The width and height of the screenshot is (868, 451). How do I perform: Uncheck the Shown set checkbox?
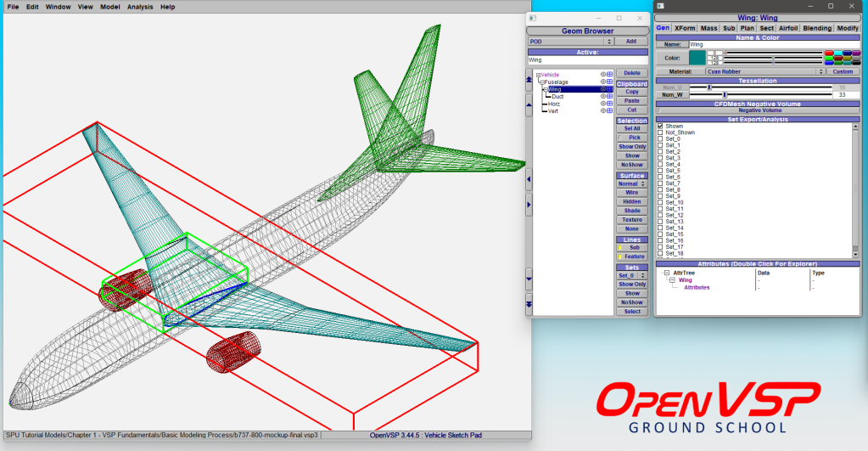tap(660, 126)
